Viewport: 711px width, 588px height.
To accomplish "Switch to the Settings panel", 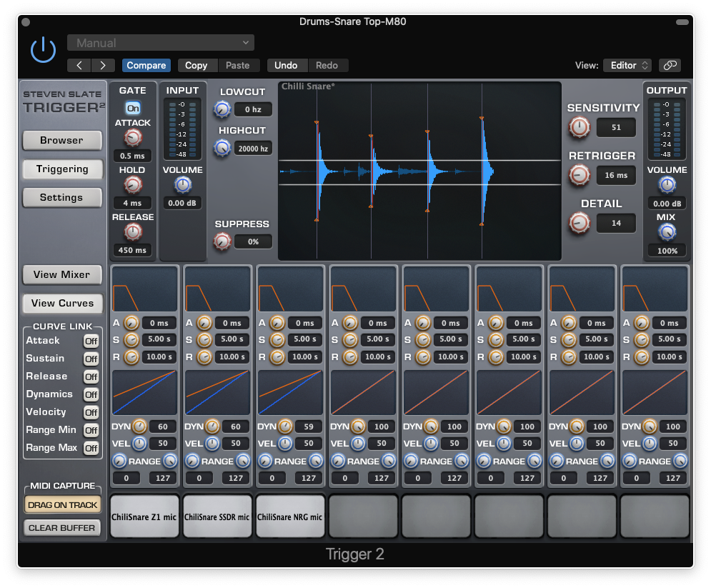I will [61, 197].
